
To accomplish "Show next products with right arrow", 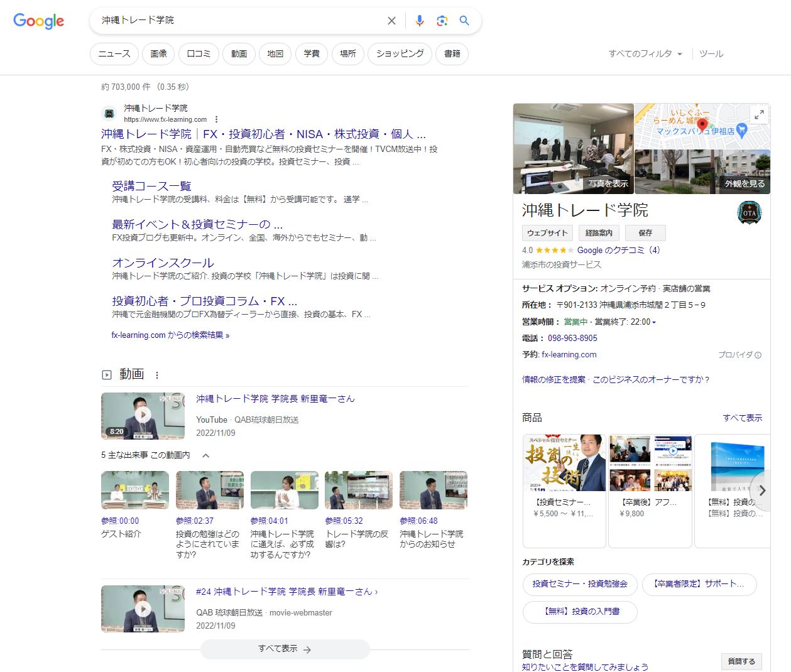I will [762, 490].
